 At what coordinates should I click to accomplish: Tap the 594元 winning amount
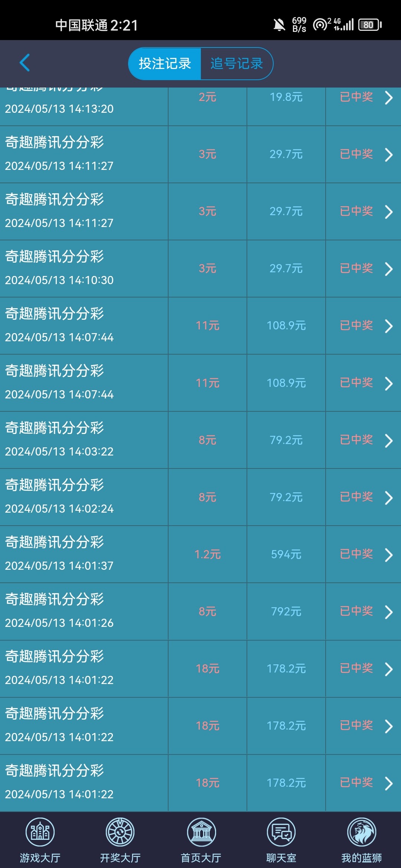coord(286,555)
